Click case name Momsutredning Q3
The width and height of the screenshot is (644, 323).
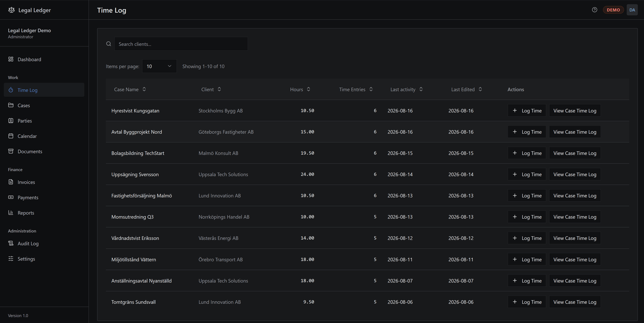pos(132,217)
